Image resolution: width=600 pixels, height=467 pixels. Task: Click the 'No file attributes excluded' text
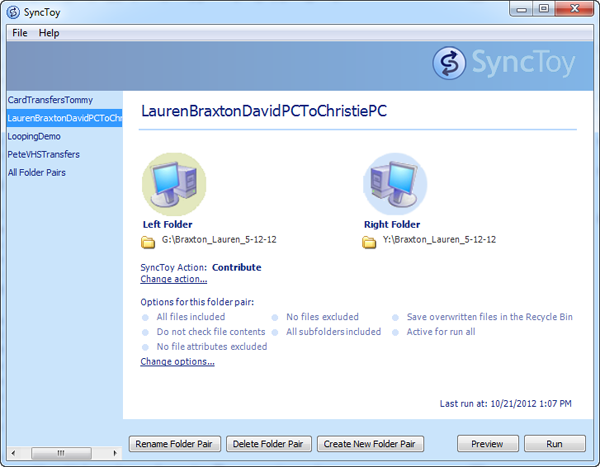212,347
